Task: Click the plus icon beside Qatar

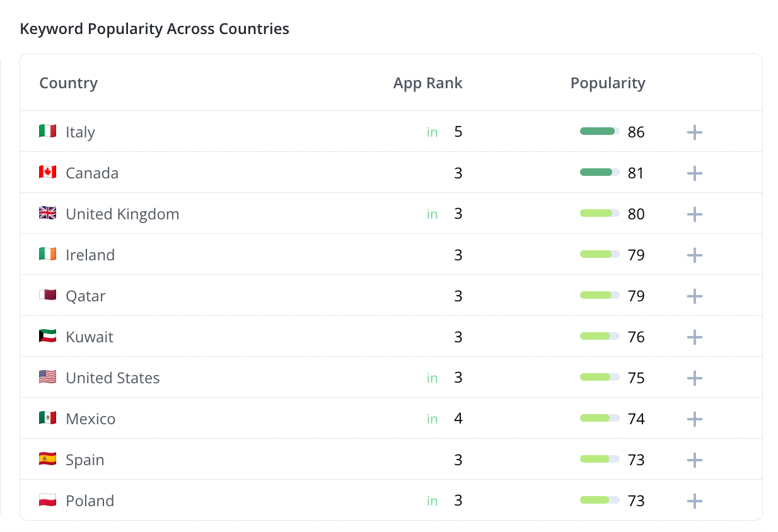Action: [694, 296]
